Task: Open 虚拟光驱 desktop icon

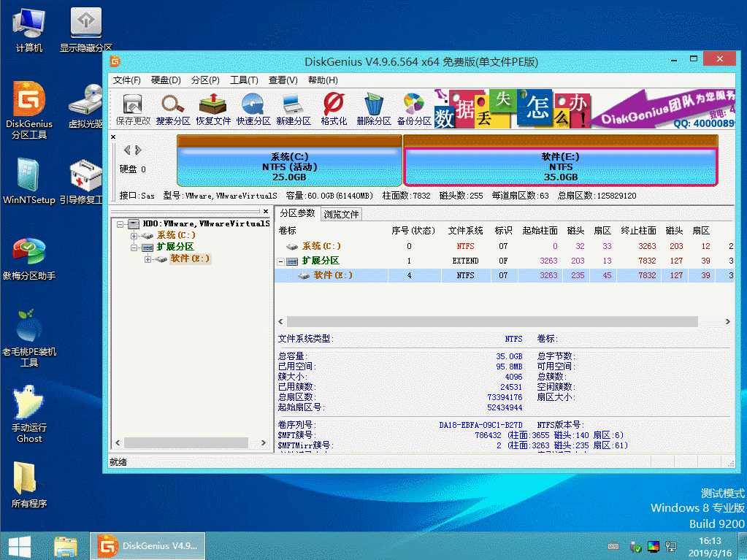Action: [85, 107]
